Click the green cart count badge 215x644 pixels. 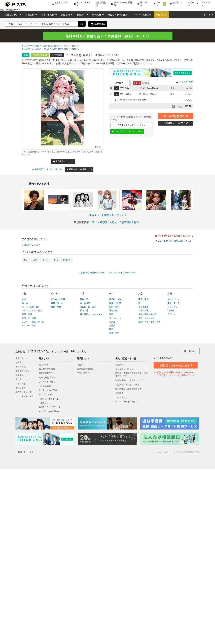point(164,4)
